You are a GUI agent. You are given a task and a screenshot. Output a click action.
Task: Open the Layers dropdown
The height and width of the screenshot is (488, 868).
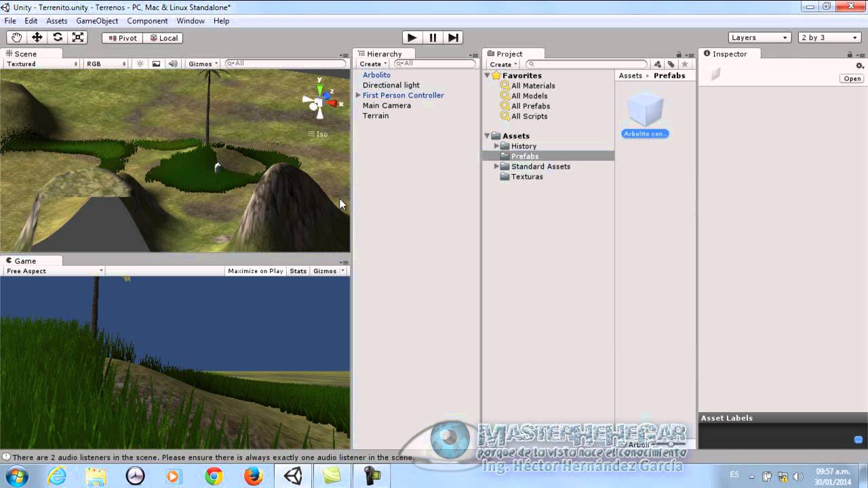pyautogui.click(x=759, y=37)
